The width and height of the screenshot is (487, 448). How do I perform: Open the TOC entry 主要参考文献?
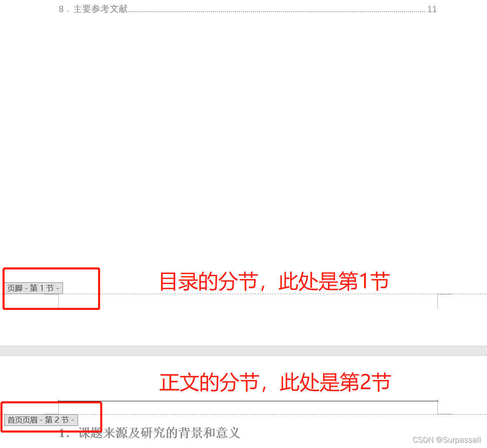100,9
